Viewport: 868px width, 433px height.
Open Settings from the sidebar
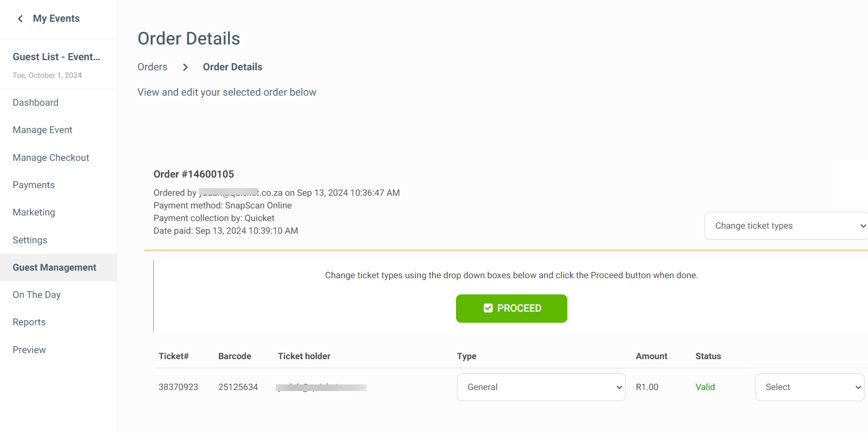30,240
